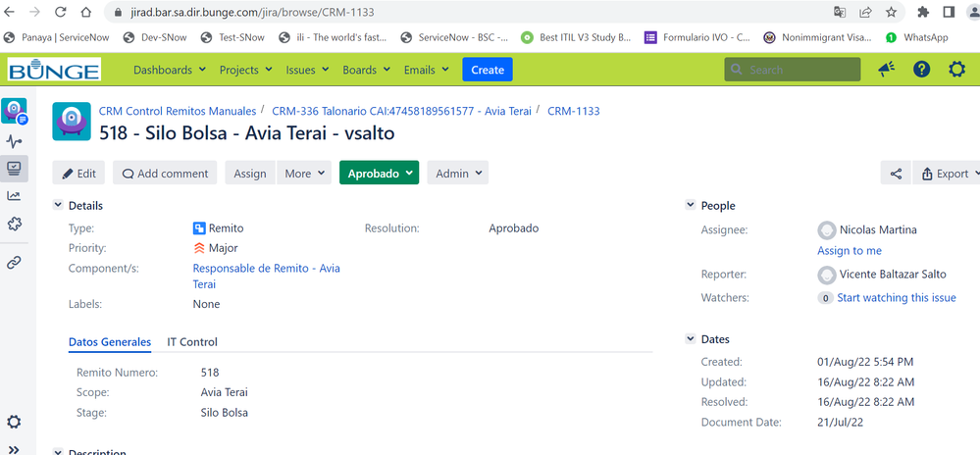Go back to the previous browser page

click(x=10, y=12)
